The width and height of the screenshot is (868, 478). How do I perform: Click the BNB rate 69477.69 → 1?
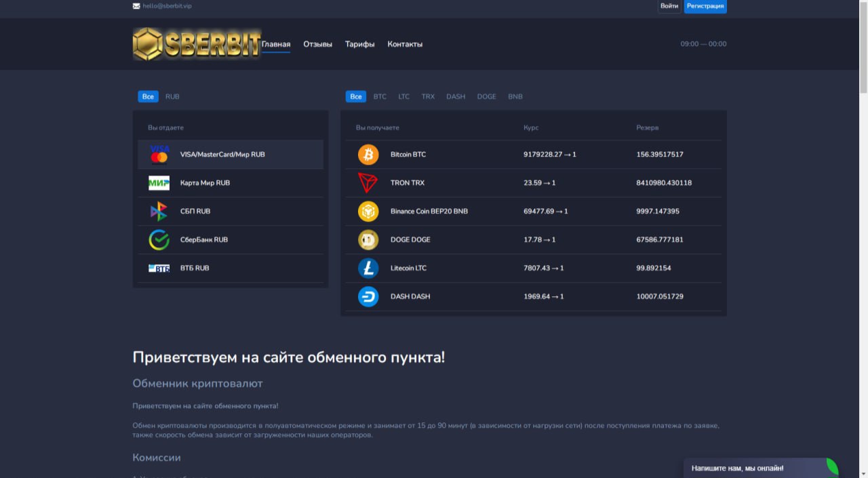tap(546, 212)
